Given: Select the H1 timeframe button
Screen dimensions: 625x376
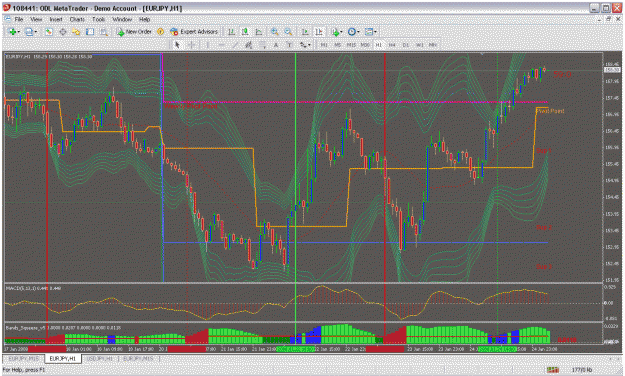Looking at the screenshot, I should 378,45.
